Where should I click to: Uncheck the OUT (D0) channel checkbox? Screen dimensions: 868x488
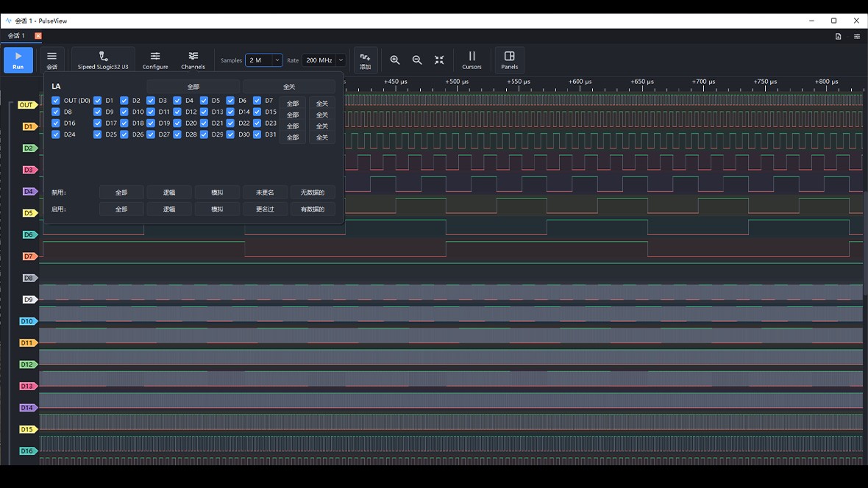(x=55, y=101)
